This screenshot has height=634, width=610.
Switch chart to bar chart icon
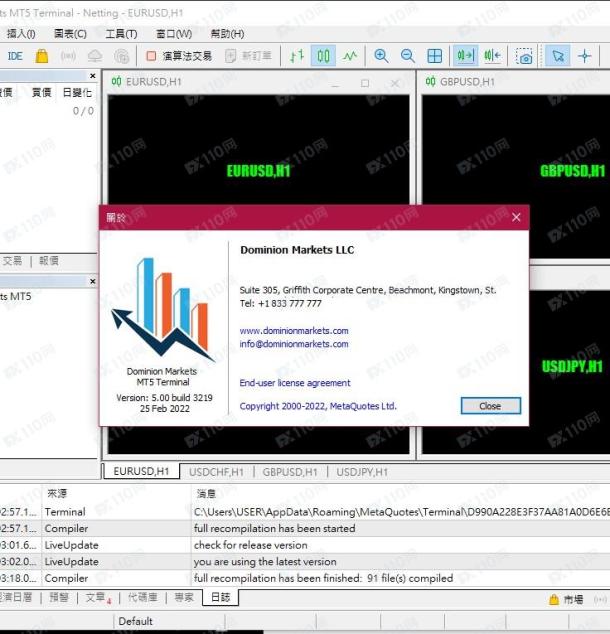(x=297, y=56)
